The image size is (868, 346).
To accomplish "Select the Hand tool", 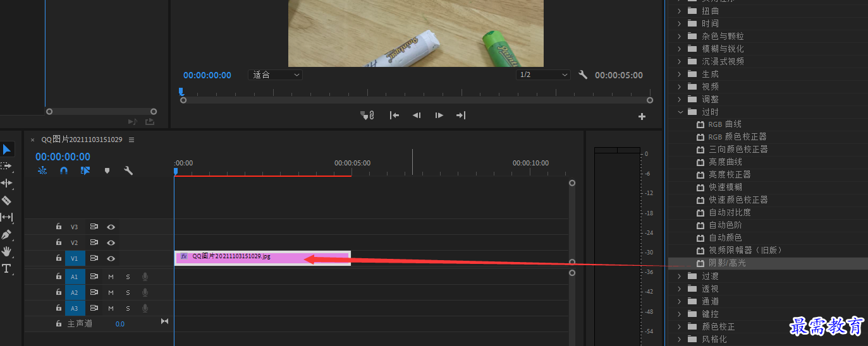I will point(6,251).
